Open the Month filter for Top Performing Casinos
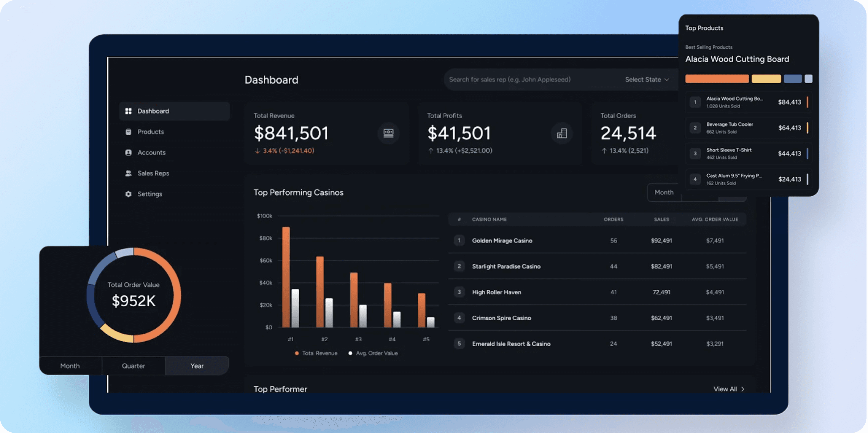Viewport: 868px width, 433px height. coord(664,192)
